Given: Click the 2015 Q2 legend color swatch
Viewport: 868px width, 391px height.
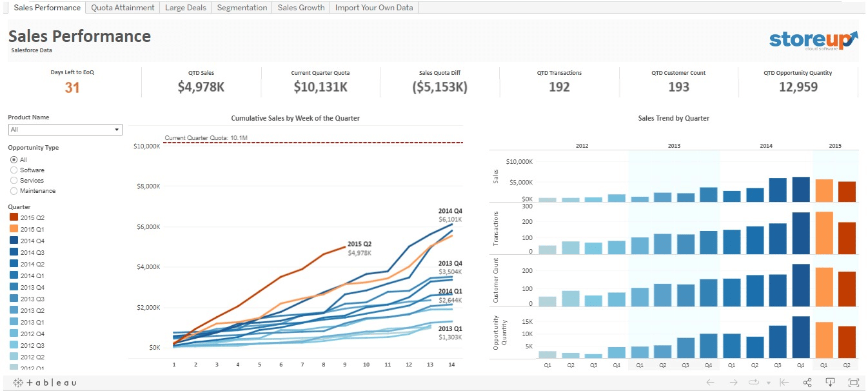Looking at the screenshot, I should click(14, 218).
